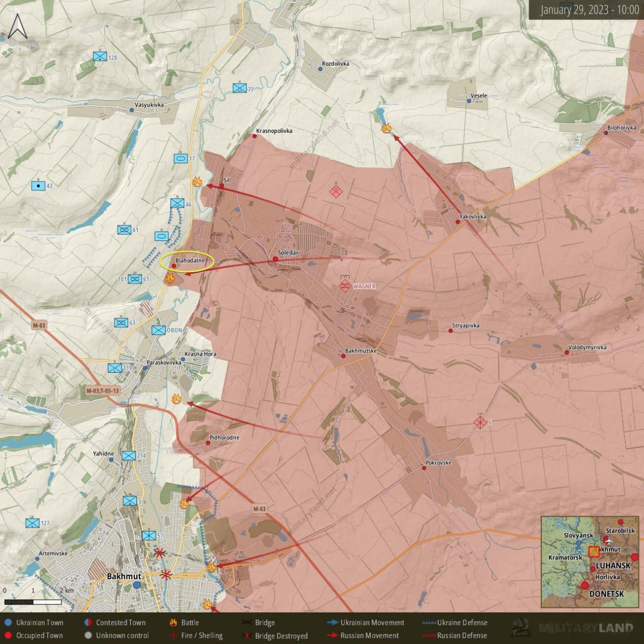The image size is (644, 644).
Task: Select the Bridge Destroyed legend entry
Action: [x=275, y=635]
